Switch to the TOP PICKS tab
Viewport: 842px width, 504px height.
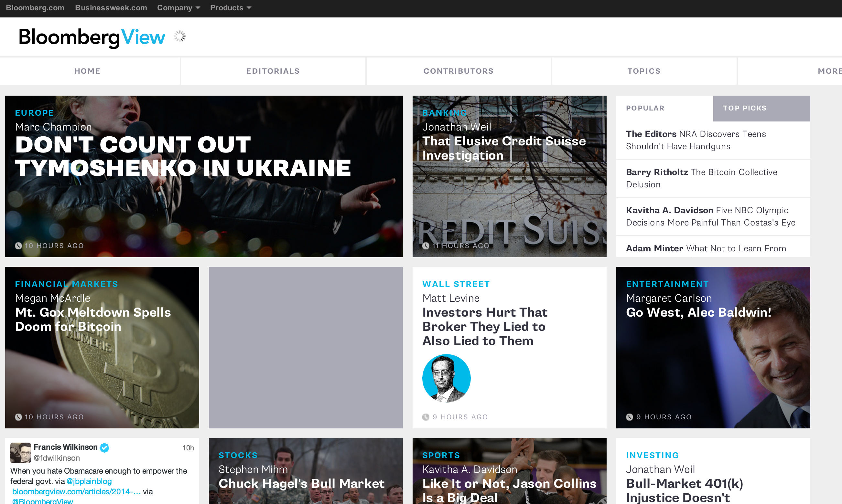(761, 108)
